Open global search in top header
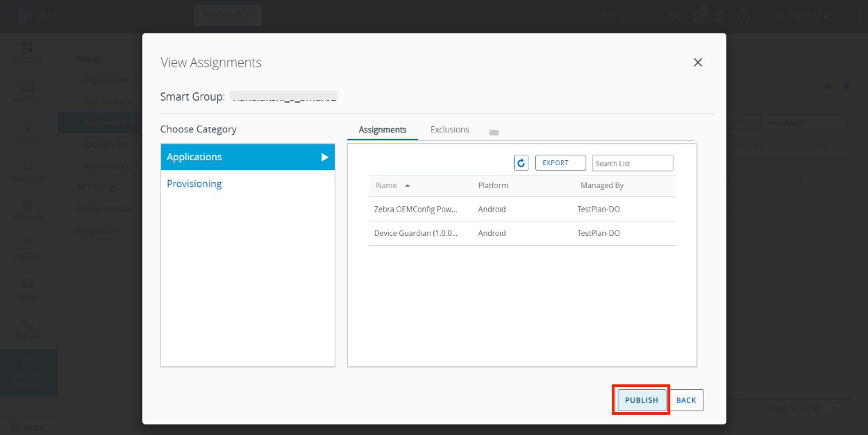Viewport: 868px width, 435px height. tap(674, 15)
